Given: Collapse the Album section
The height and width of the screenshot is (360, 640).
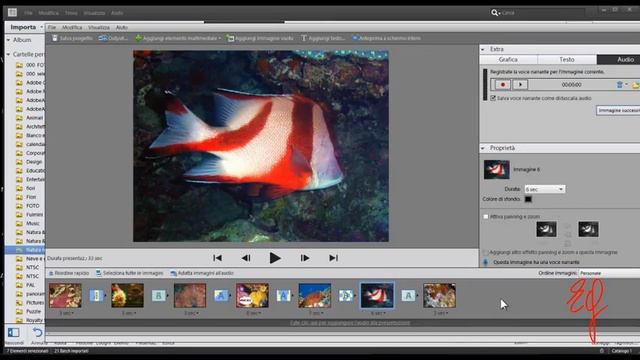Looking at the screenshot, I should click(8, 40).
